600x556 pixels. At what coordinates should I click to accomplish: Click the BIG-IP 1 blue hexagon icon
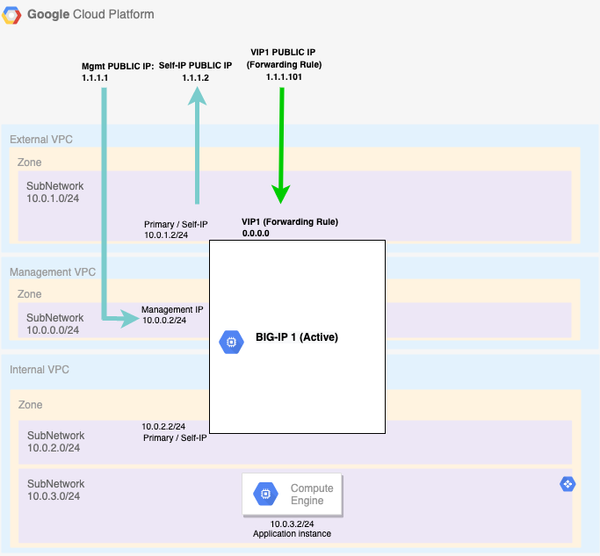[230, 342]
